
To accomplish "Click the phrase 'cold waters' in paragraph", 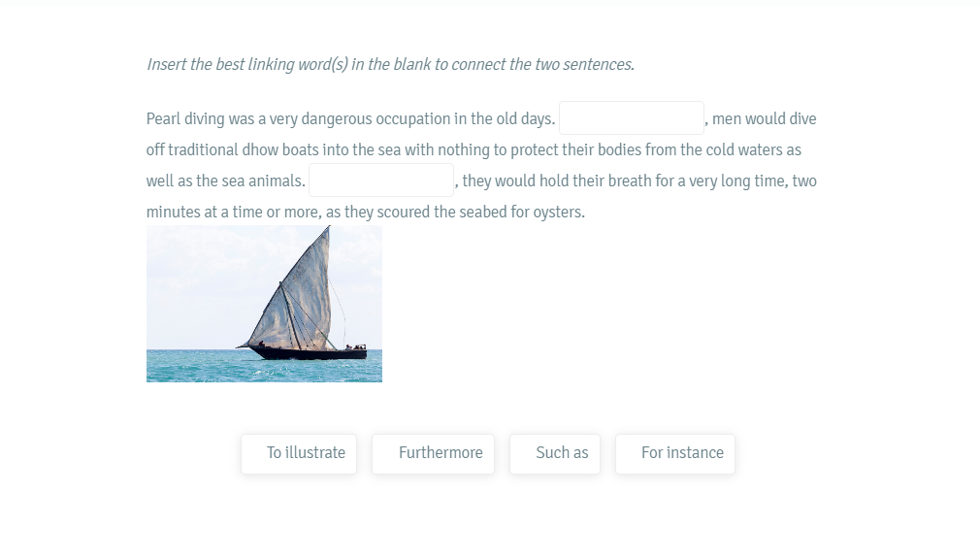I will click(744, 150).
